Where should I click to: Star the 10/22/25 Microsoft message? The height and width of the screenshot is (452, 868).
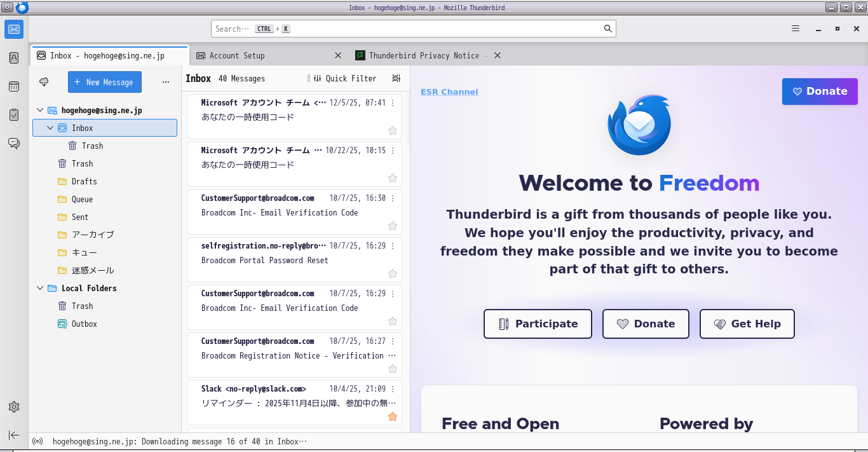click(393, 178)
